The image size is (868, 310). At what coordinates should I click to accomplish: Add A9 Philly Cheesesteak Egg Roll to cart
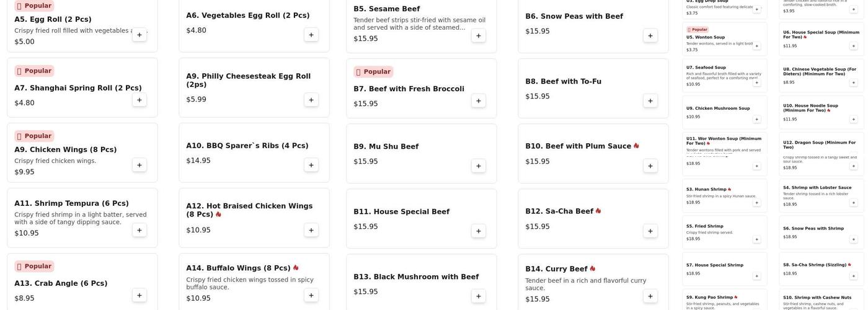point(311,100)
